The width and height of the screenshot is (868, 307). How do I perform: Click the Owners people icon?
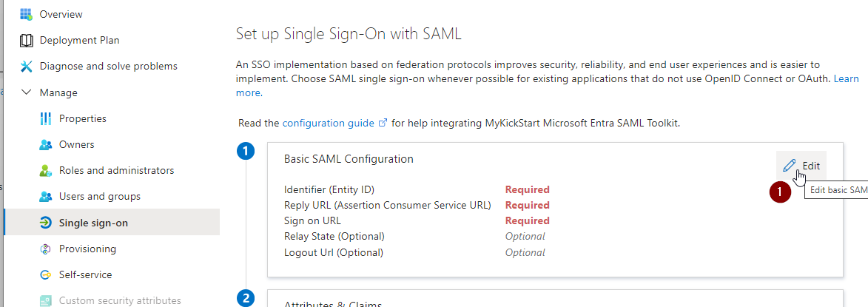click(46, 144)
